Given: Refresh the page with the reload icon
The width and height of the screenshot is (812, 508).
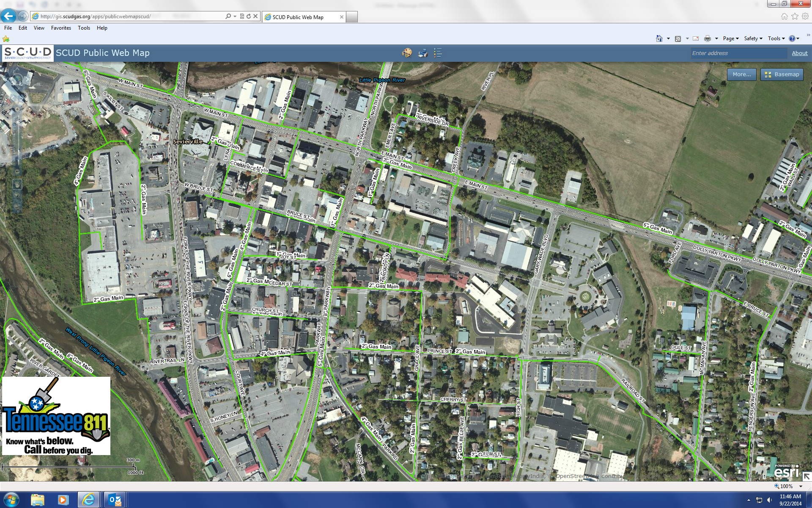Looking at the screenshot, I should coord(249,16).
